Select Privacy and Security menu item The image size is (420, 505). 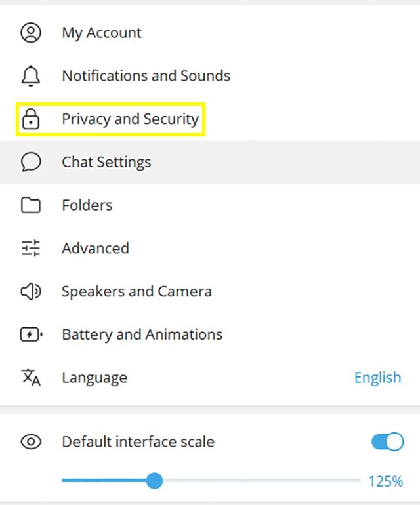(x=130, y=119)
